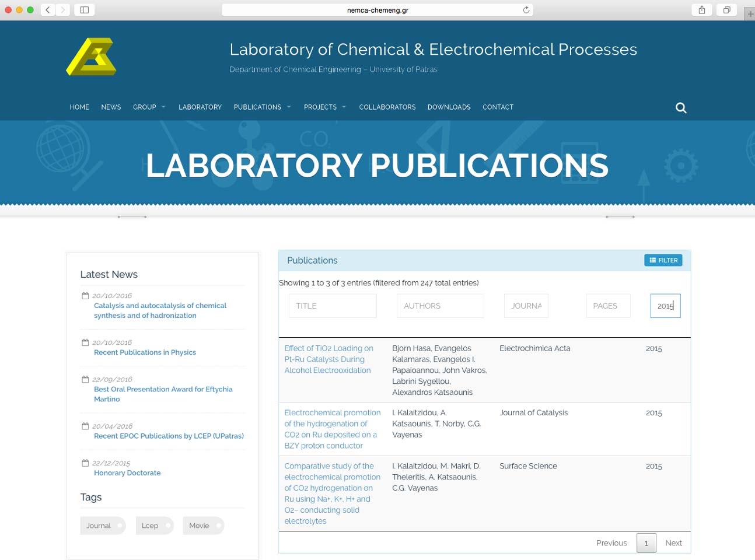This screenshot has height=560, width=755.
Task: Reload the page with Safari's refresh icon
Action: [526, 10]
